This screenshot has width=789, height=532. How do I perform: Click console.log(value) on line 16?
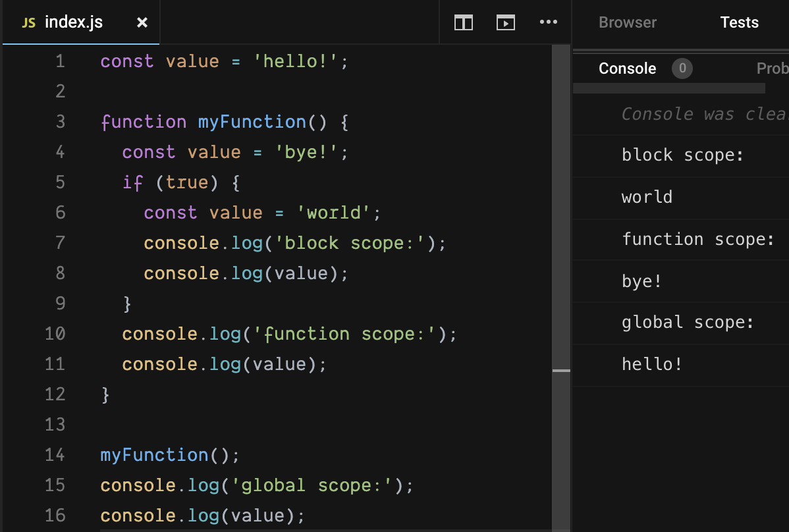pyautogui.click(x=202, y=516)
